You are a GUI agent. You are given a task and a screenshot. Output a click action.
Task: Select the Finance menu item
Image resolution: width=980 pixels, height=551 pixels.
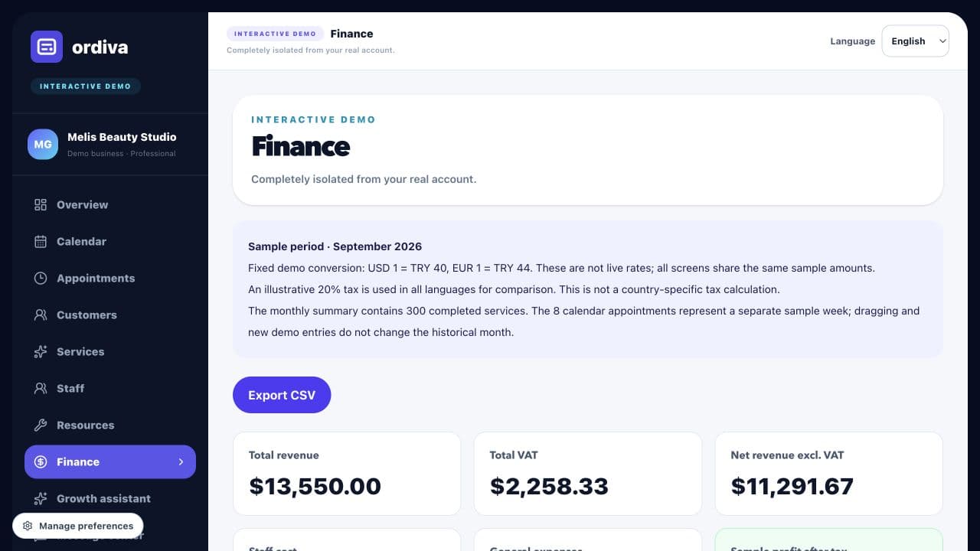tap(110, 461)
